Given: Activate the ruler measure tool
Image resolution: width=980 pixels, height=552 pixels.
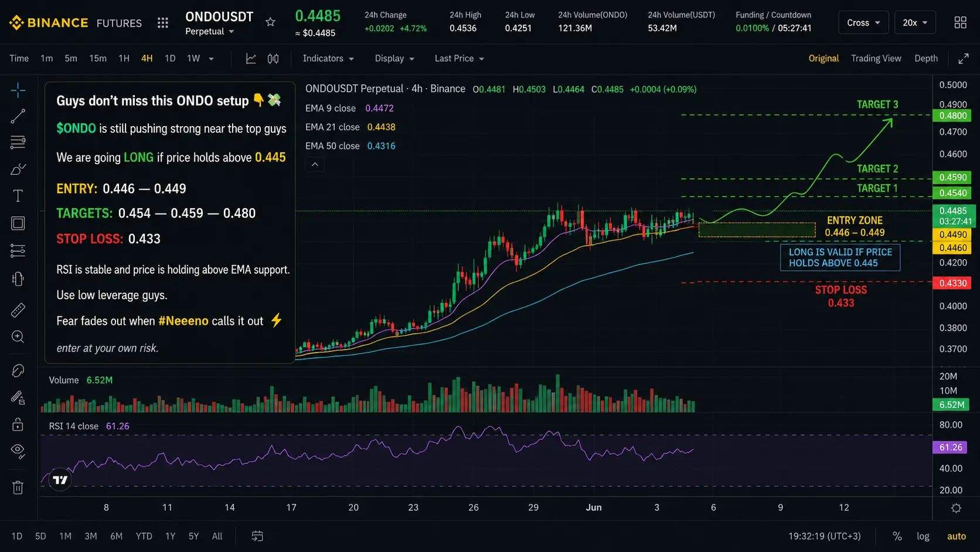Looking at the screenshot, I should pos(18,310).
